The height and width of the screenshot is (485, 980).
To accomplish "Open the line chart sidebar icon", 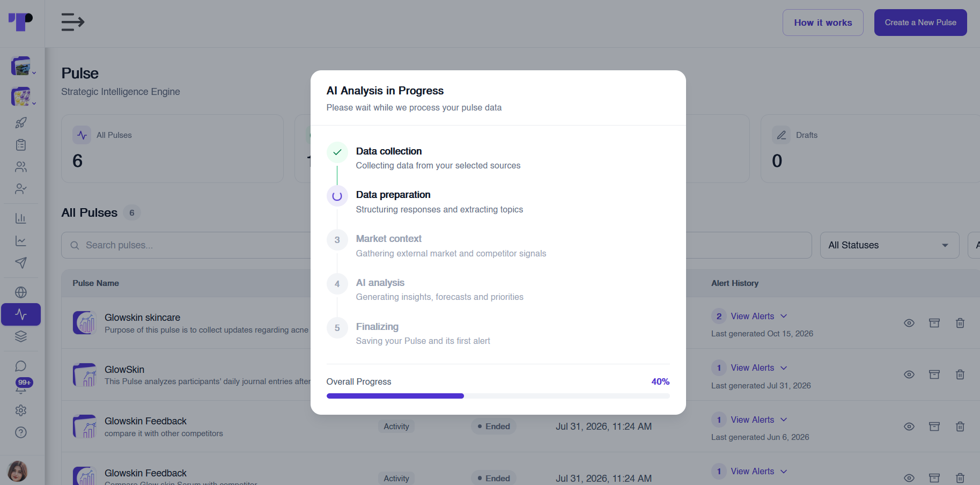I will pos(21,241).
